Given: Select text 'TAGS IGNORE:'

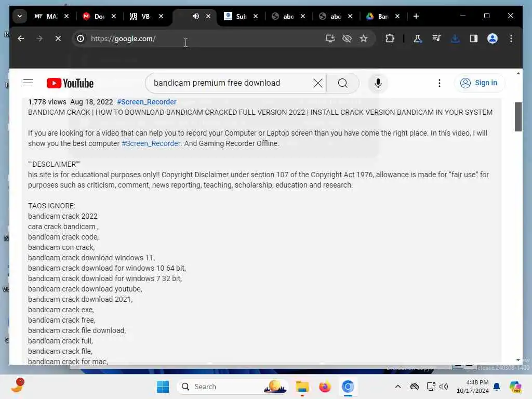Looking at the screenshot, I should 51,206.
